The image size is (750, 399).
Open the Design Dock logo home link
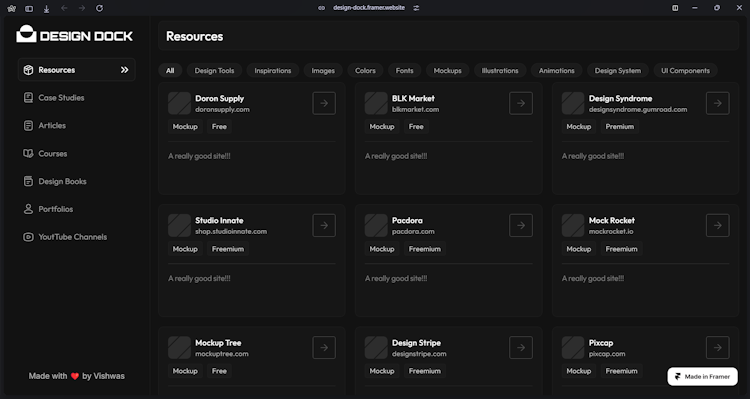74,34
